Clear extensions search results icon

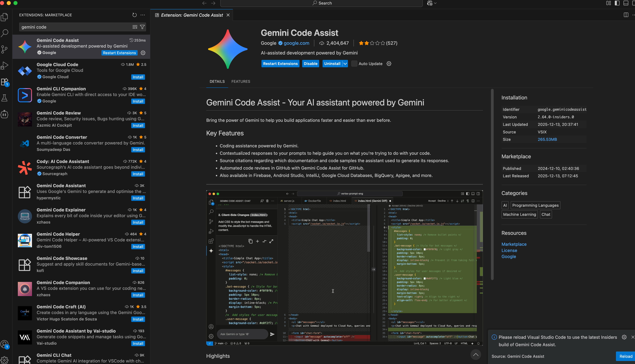(135, 27)
